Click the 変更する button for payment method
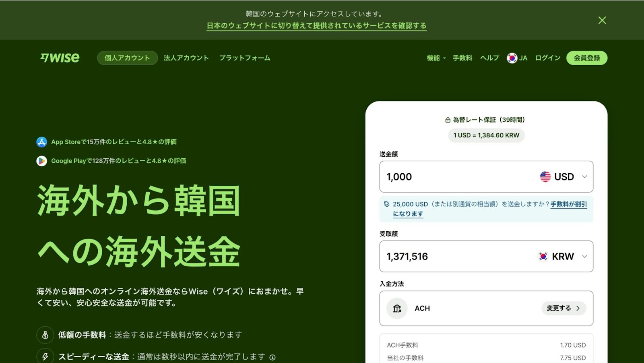The height and width of the screenshot is (363, 644). click(563, 308)
